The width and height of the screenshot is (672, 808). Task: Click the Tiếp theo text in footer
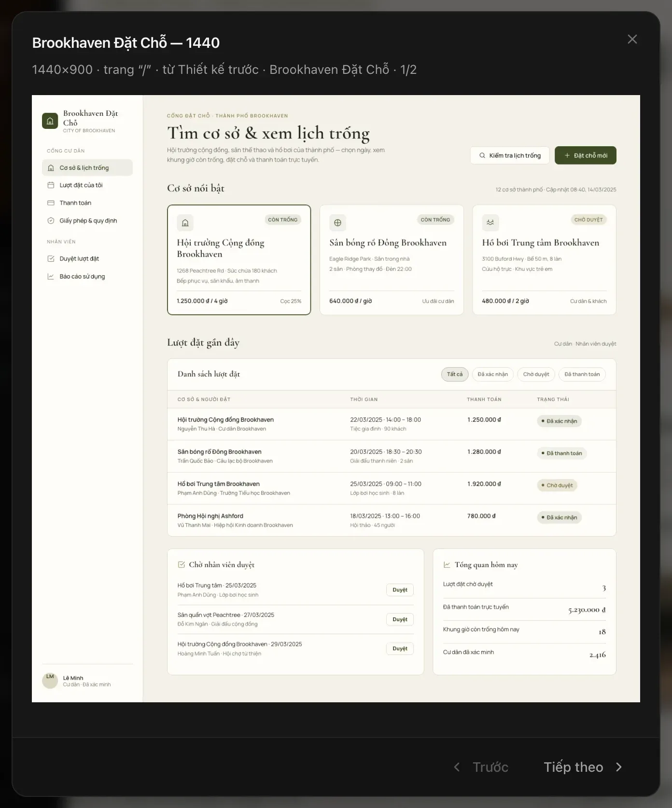click(574, 767)
